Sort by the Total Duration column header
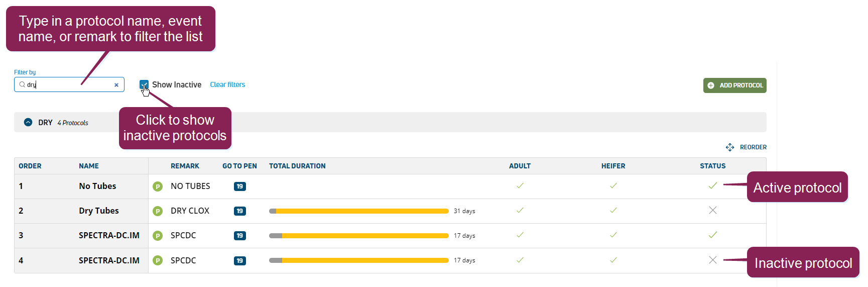The image size is (868, 287). [297, 166]
